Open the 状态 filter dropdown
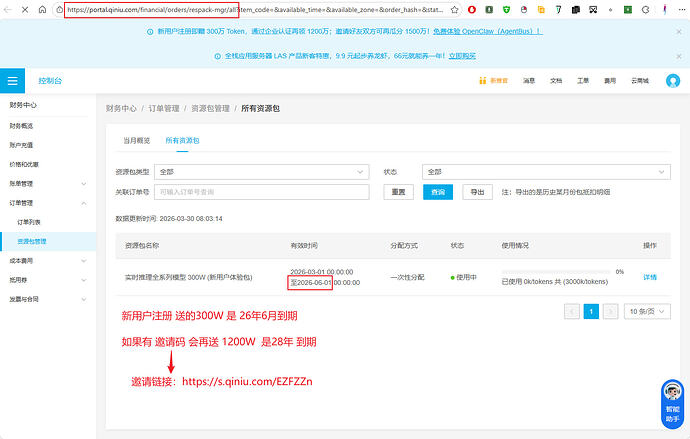 click(545, 172)
